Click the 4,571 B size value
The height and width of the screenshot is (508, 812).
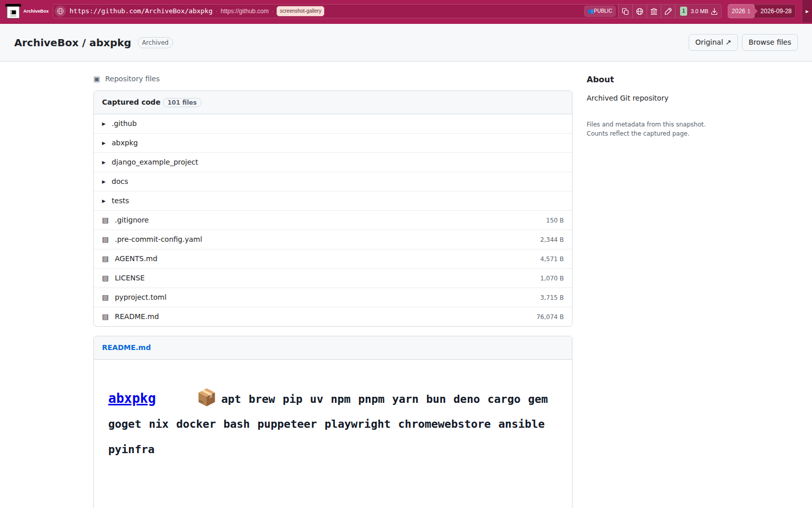pos(552,259)
